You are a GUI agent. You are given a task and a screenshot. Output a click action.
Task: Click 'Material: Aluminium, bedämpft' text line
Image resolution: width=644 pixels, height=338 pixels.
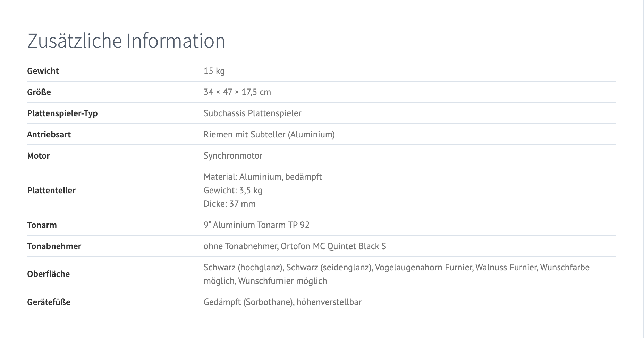click(x=262, y=177)
